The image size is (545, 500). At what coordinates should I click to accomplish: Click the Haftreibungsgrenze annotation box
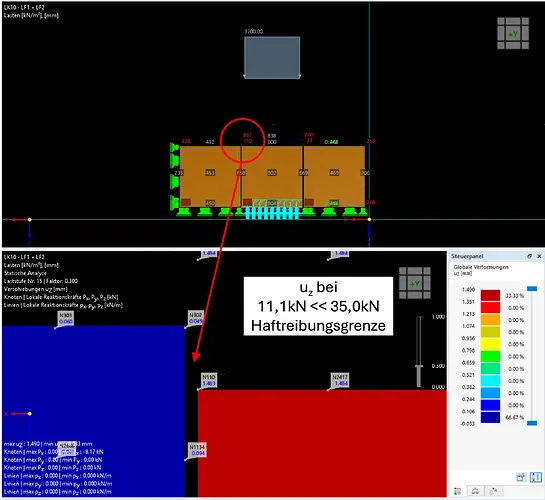pos(318,306)
